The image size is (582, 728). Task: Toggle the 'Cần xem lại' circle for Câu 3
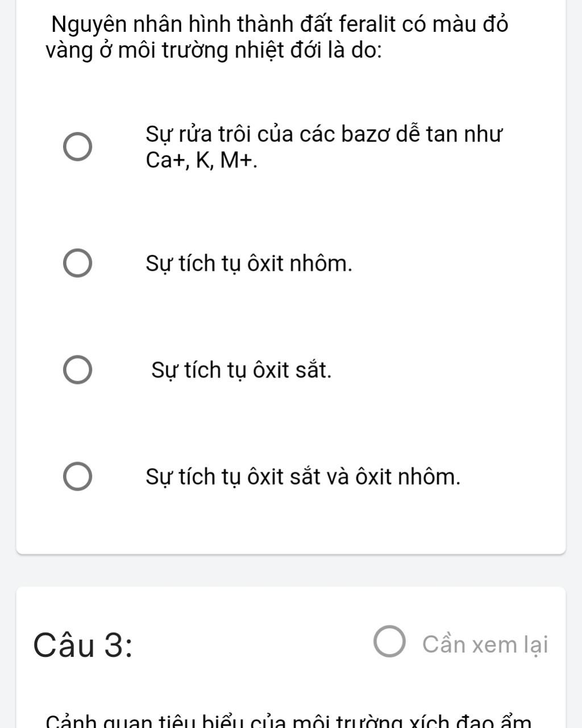(390, 643)
